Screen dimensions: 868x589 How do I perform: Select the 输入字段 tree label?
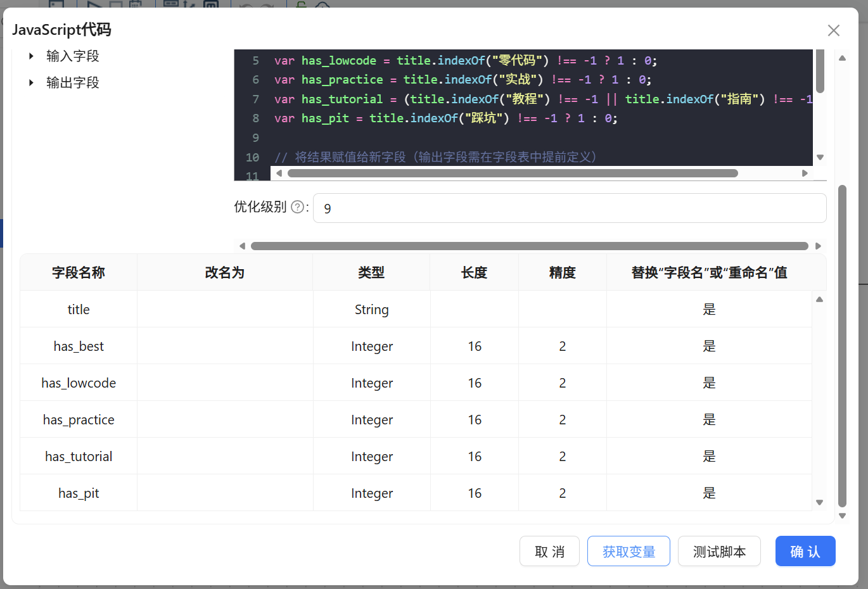(x=73, y=56)
